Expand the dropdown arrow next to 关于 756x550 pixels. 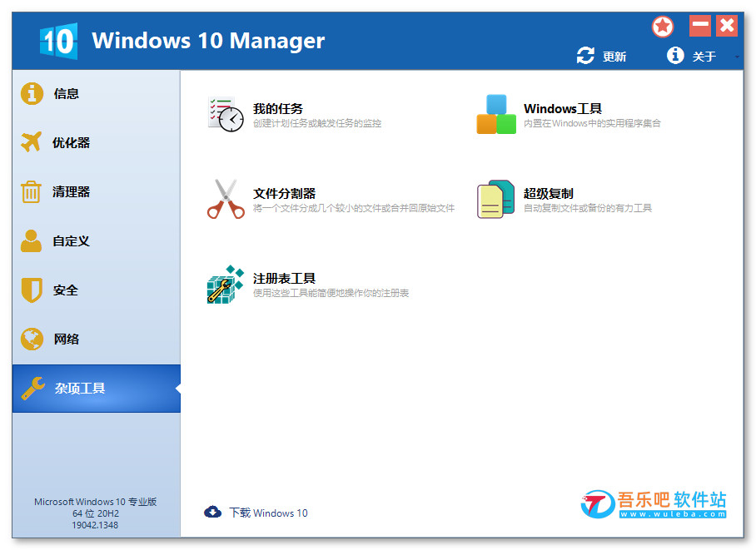(737, 57)
